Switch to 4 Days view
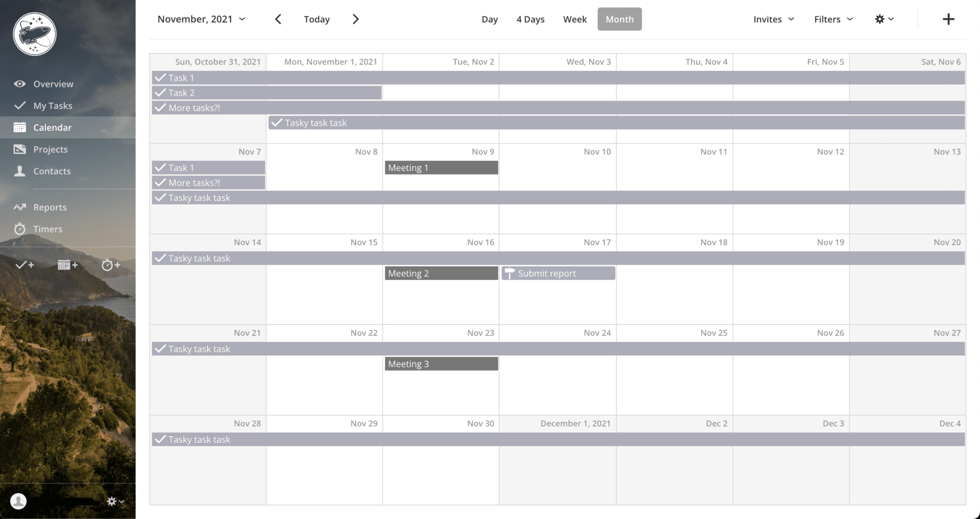The image size is (980, 519). [530, 19]
